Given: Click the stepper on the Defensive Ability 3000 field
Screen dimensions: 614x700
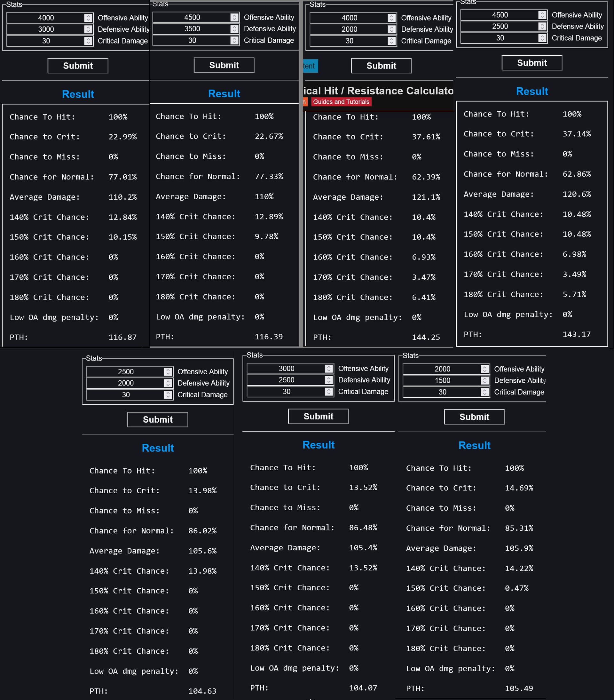Looking at the screenshot, I should click(88, 29).
